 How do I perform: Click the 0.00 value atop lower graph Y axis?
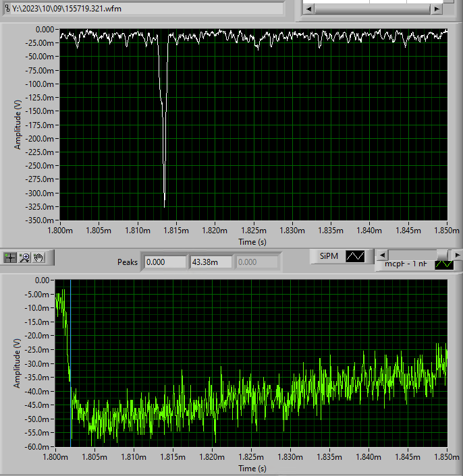point(42,280)
